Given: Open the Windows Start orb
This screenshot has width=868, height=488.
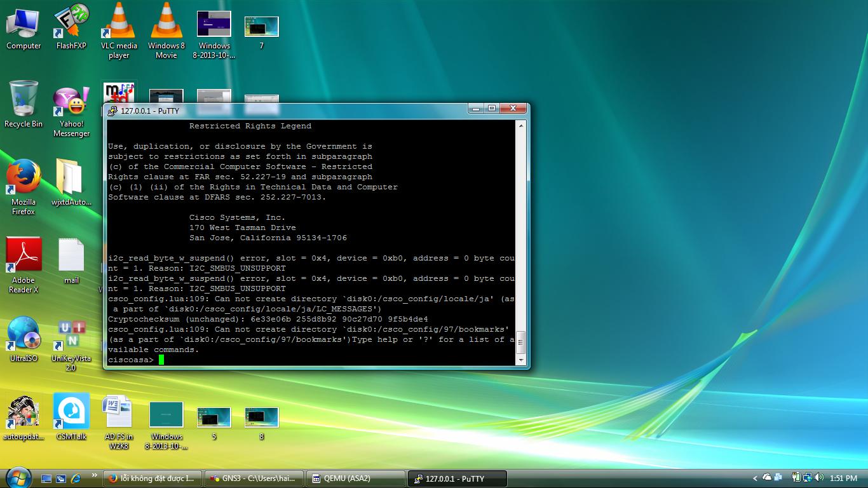Looking at the screenshot, I should (x=17, y=477).
